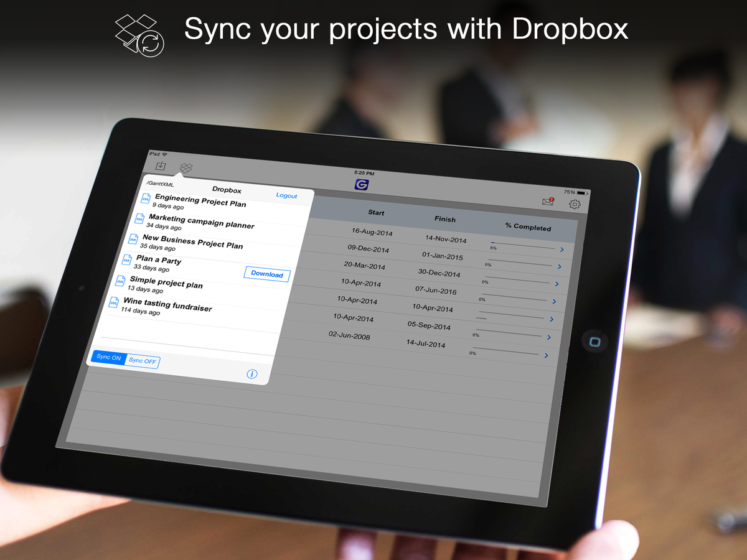Select Marketing campaign planner XML file icon
747x560 pixels.
(x=139, y=219)
